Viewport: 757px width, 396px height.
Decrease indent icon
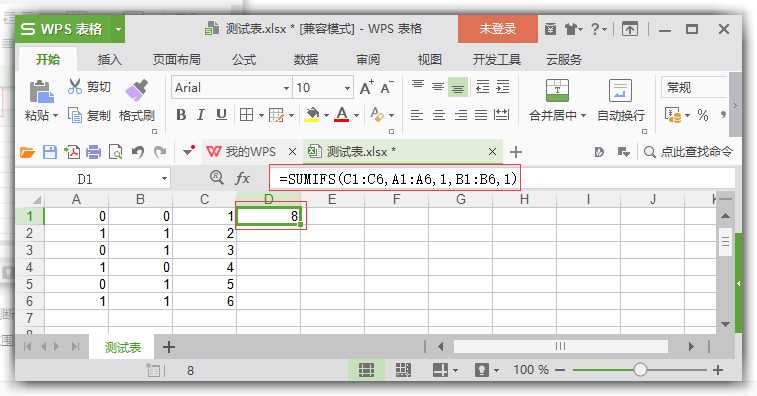coord(483,87)
